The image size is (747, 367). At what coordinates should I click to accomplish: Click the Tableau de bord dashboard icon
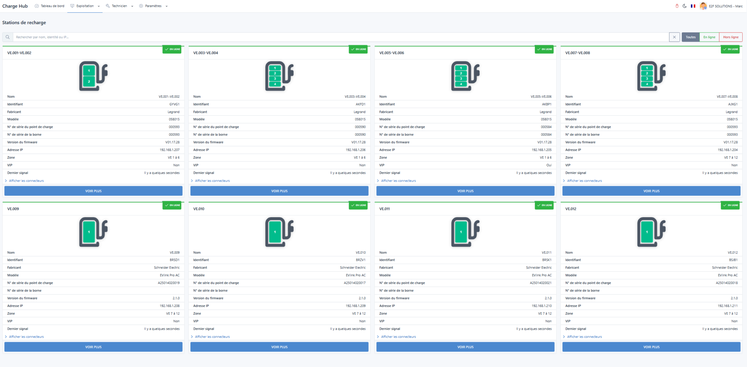pos(37,6)
